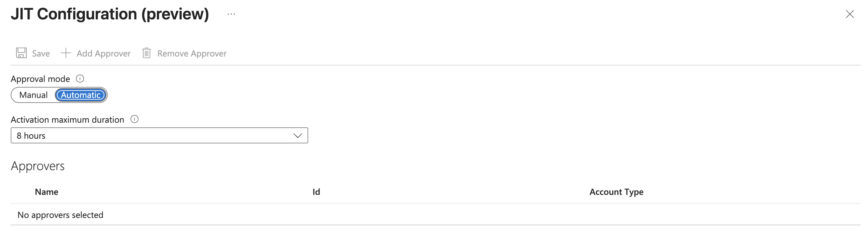Click the Add Approver plus icon
This screenshot has height=242, width=868.
pyautogui.click(x=66, y=53)
